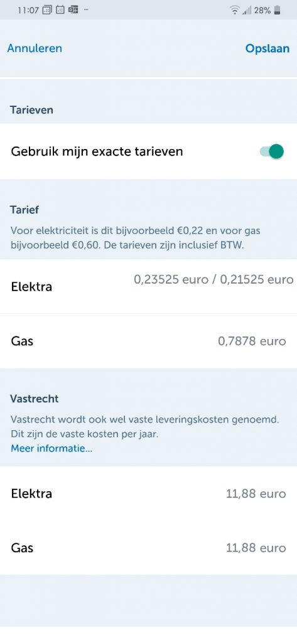Edit the Gas vastrecht 11,88 euro value

256,548
